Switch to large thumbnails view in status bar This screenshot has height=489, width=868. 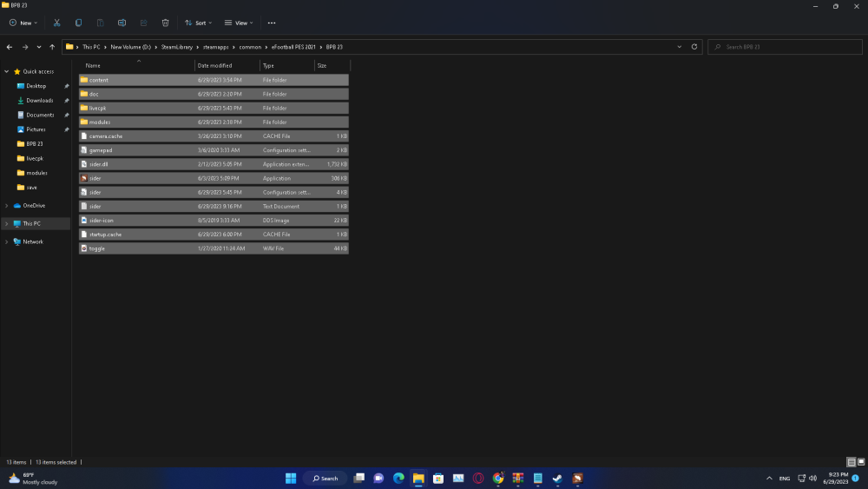pyautogui.click(x=860, y=462)
